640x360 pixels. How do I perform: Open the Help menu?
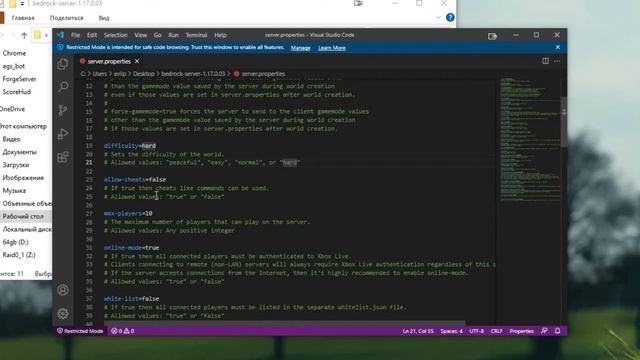(x=220, y=35)
